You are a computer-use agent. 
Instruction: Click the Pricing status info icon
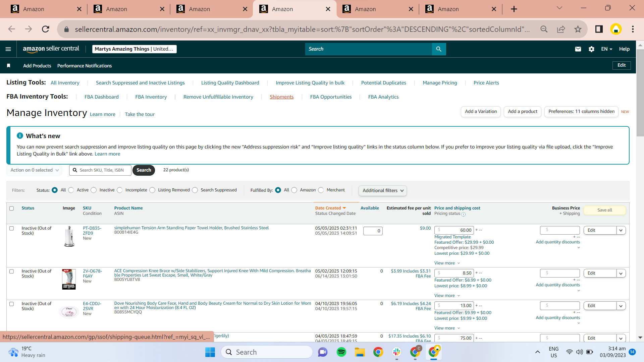coord(463,214)
